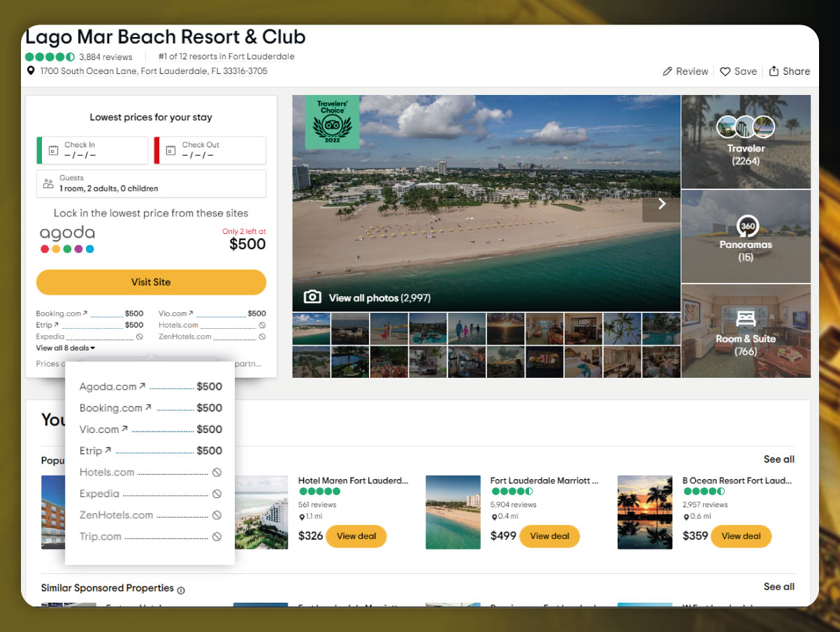
Task: Open the B Ocean Resort Fort Lauderdale title
Action: coord(737,480)
